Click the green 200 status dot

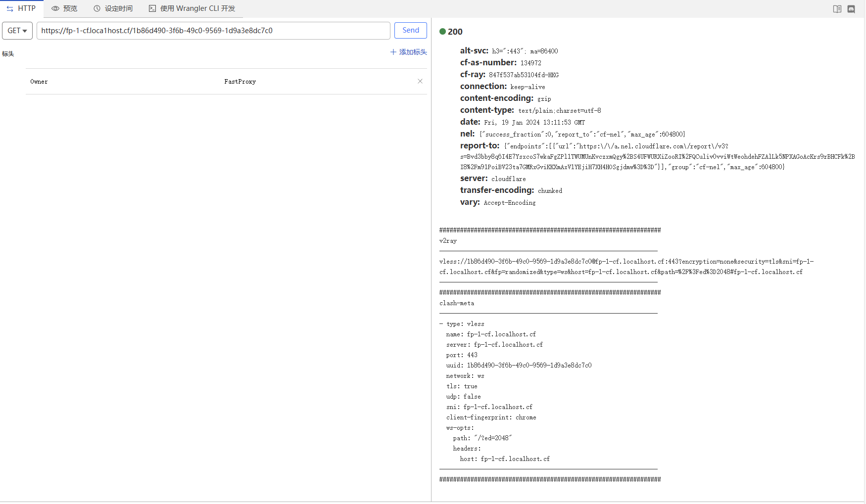click(442, 32)
